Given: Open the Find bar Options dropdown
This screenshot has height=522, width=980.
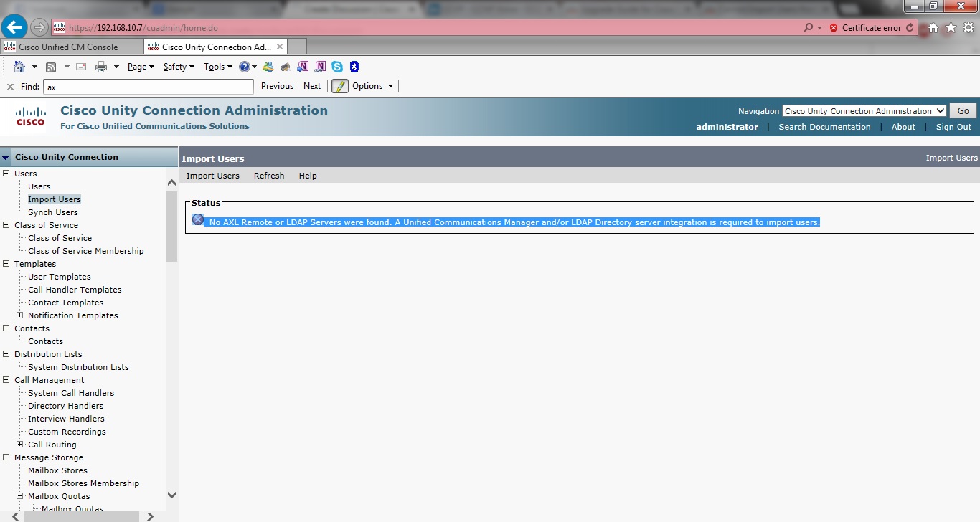Looking at the screenshot, I should (373, 86).
